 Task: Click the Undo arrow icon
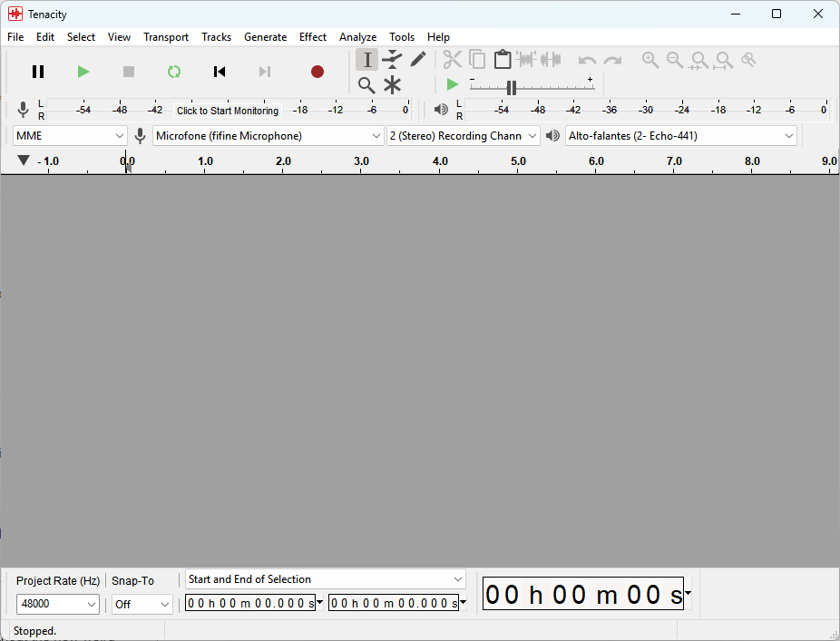click(x=588, y=60)
